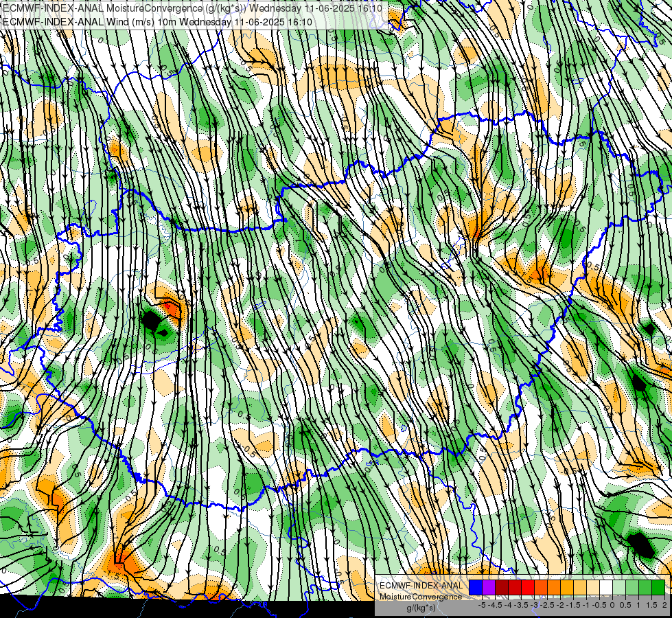Choose the orange swatch between -2.5 and -2

click(554, 587)
